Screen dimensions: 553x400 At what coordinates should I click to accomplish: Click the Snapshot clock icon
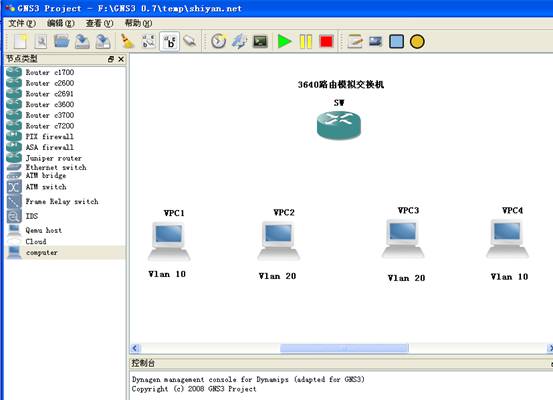[x=218, y=42]
